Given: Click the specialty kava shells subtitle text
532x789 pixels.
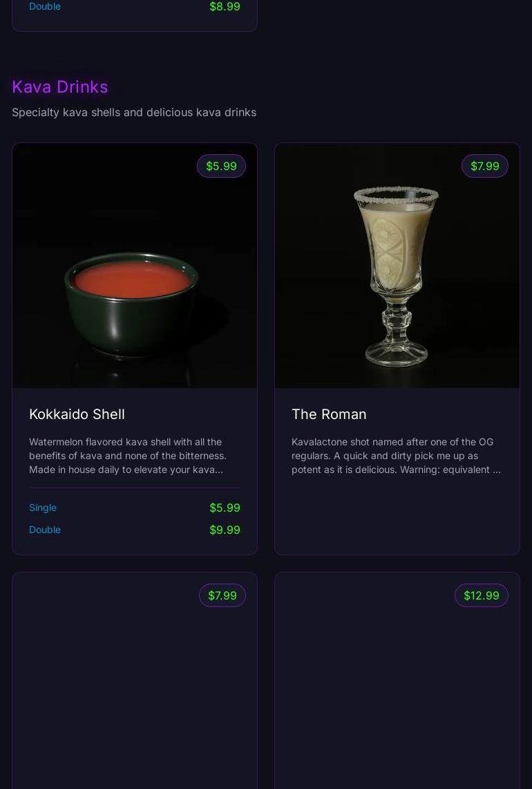Looking at the screenshot, I should click(134, 112).
